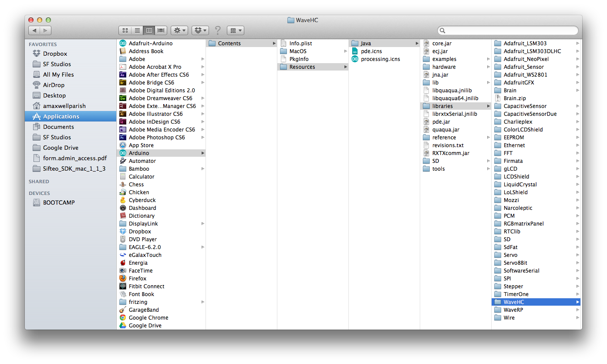Select the BOOTCAMP device
The image size is (607, 364).
coord(71,202)
